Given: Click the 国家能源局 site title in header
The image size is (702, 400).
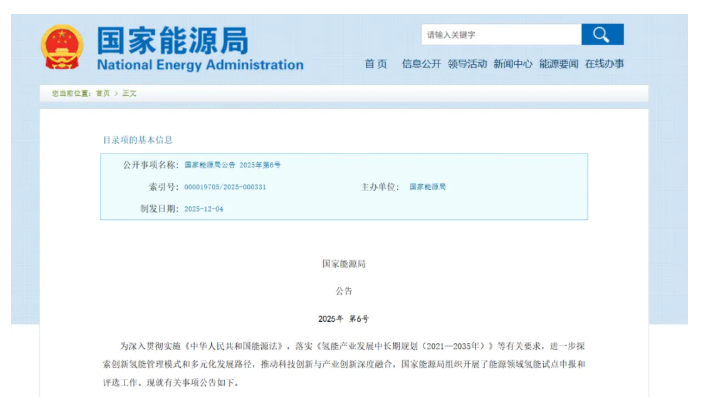Looking at the screenshot, I should [172, 38].
